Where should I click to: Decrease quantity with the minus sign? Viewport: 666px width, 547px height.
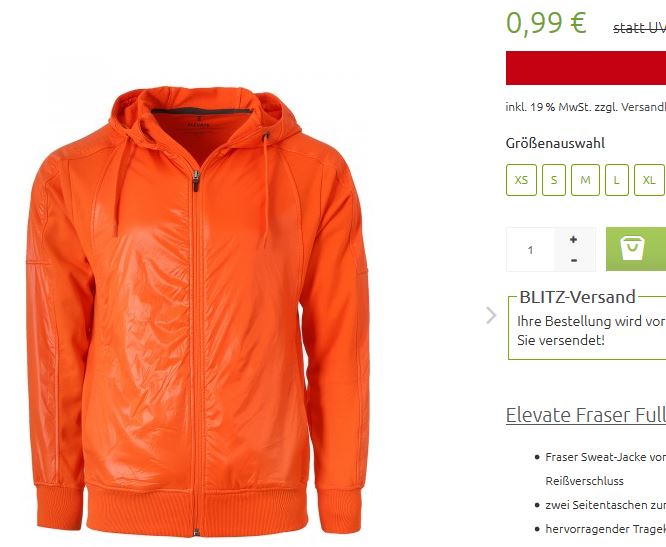coord(574,260)
